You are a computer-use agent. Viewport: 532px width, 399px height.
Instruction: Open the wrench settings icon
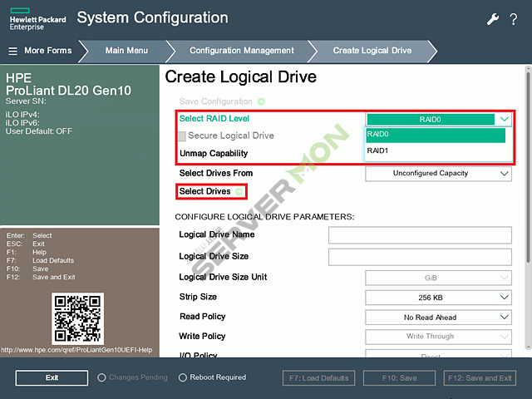click(493, 19)
